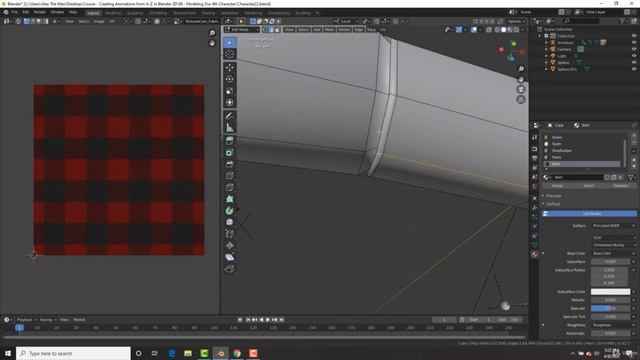640x360 pixels.
Task: Open the Window menu
Action: point(57,12)
